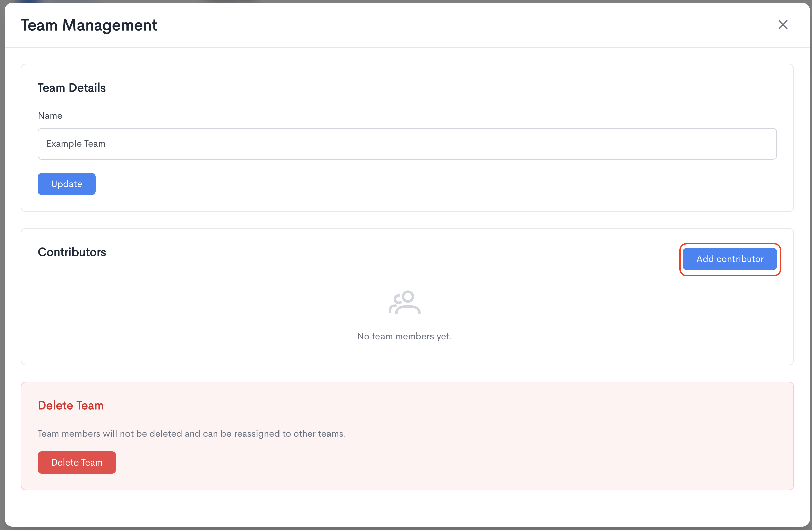Click the 'No team members yet.' message
Screen dimensions: 812x530
click(404, 336)
